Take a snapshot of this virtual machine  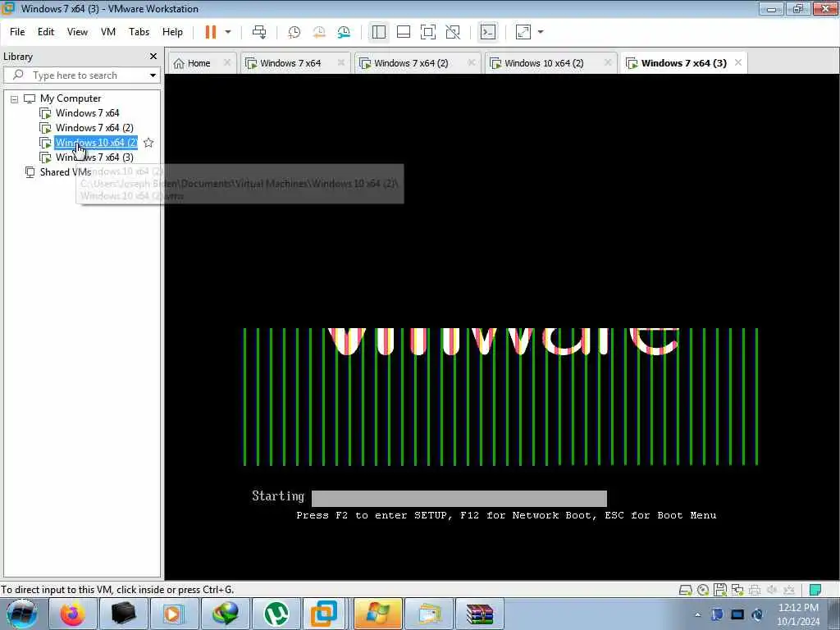(x=294, y=32)
